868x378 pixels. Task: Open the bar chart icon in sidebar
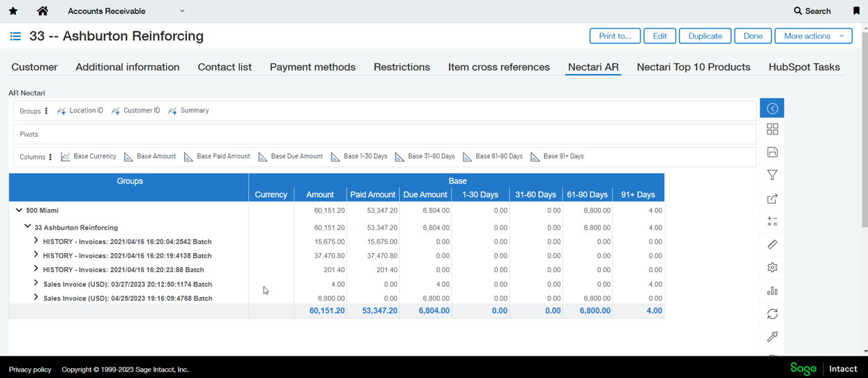pos(772,291)
